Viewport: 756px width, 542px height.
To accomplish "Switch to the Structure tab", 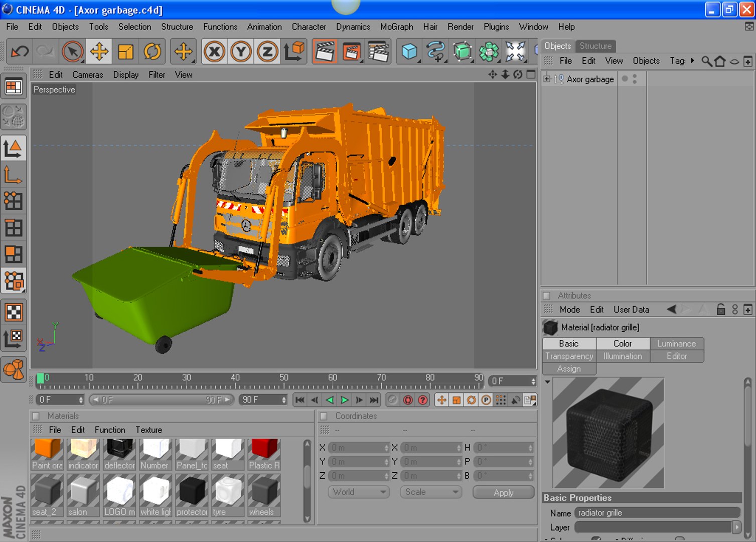I will (595, 46).
